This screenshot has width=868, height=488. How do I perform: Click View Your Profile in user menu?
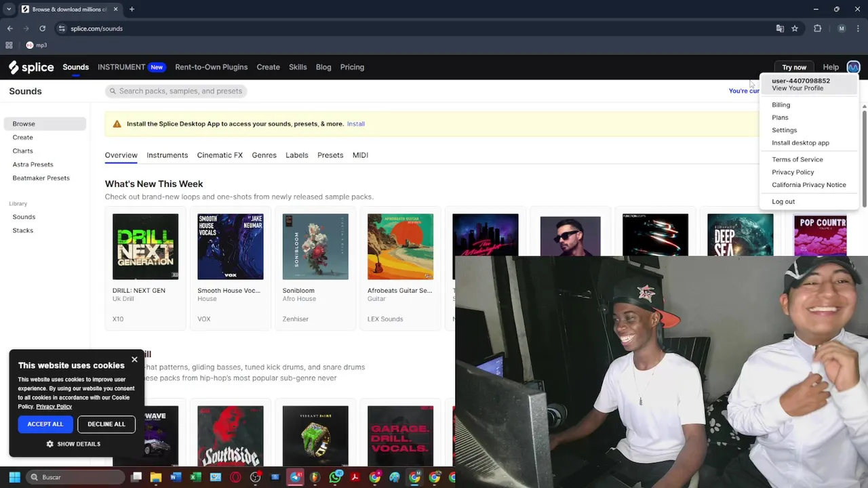coord(797,88)
